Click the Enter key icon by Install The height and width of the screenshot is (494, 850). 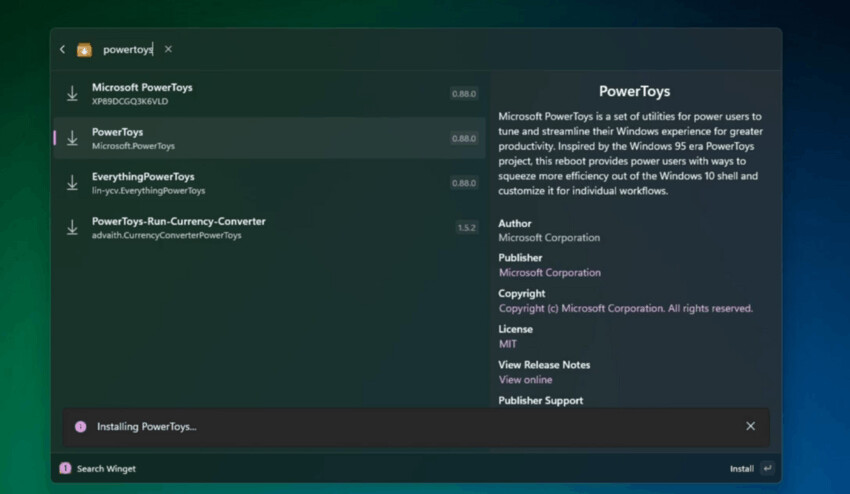[x=767, y=469]
